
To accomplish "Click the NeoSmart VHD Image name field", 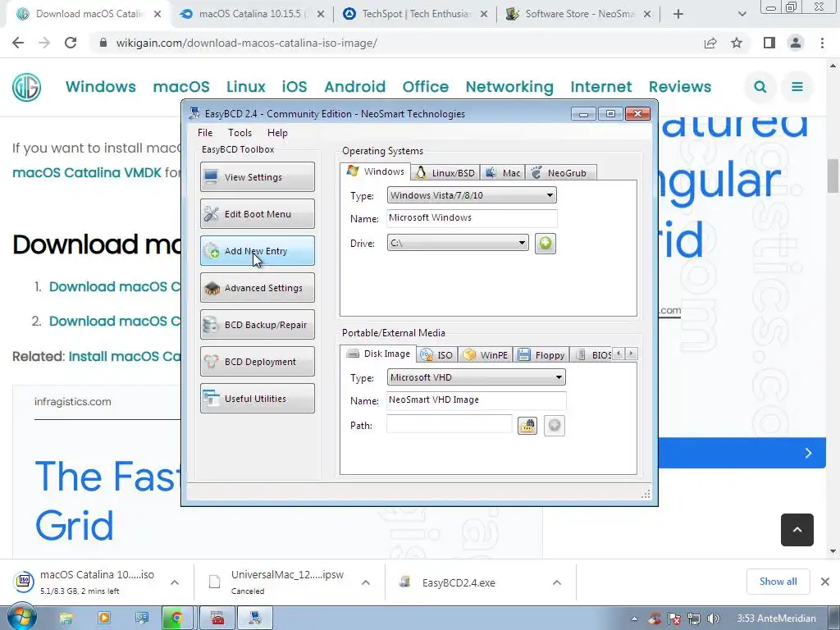I will coord(476,400).
